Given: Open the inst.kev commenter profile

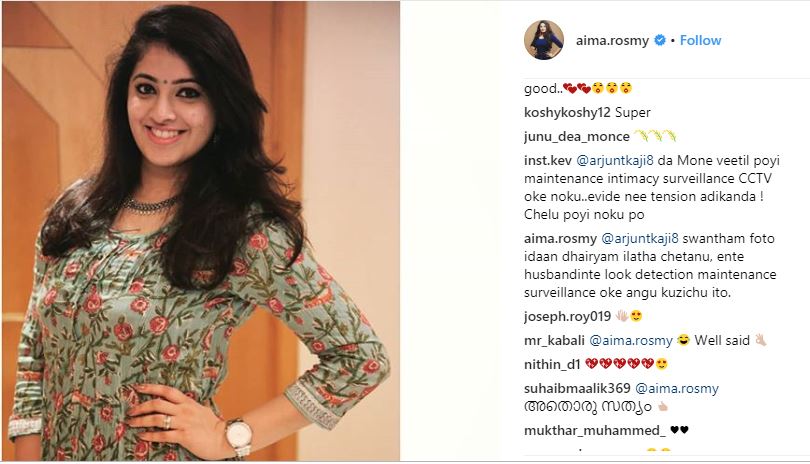Looking at the screenshot, I should [548, 161].
